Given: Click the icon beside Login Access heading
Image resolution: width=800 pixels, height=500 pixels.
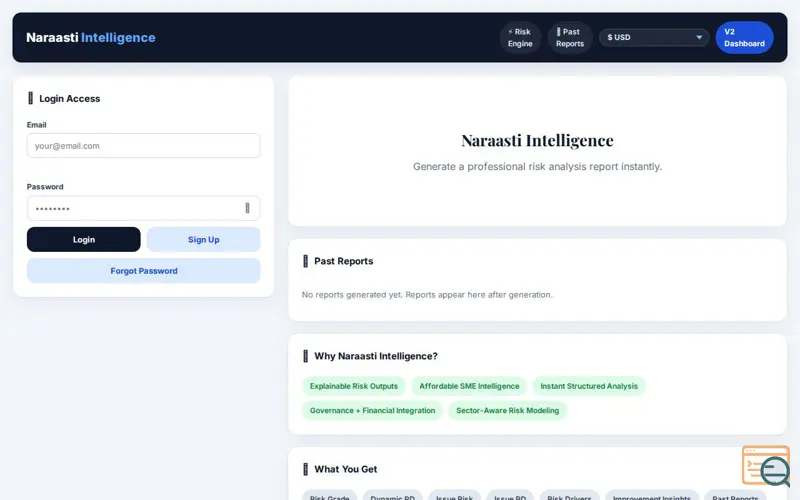Looking at the screenshot, I should (31, 98).
